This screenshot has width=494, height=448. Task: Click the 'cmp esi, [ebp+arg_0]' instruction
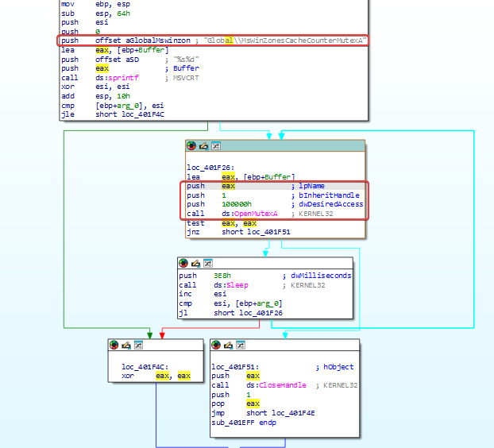click(x=230, y=303)
